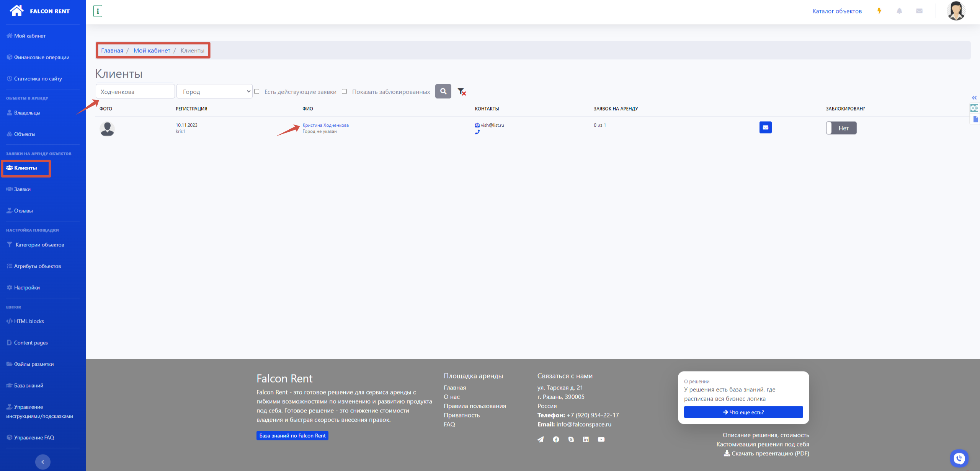Screen dimensions: 980x471
Task: Toggle the 'Нет' blocked switch
Action: click(x=841, y=128)
